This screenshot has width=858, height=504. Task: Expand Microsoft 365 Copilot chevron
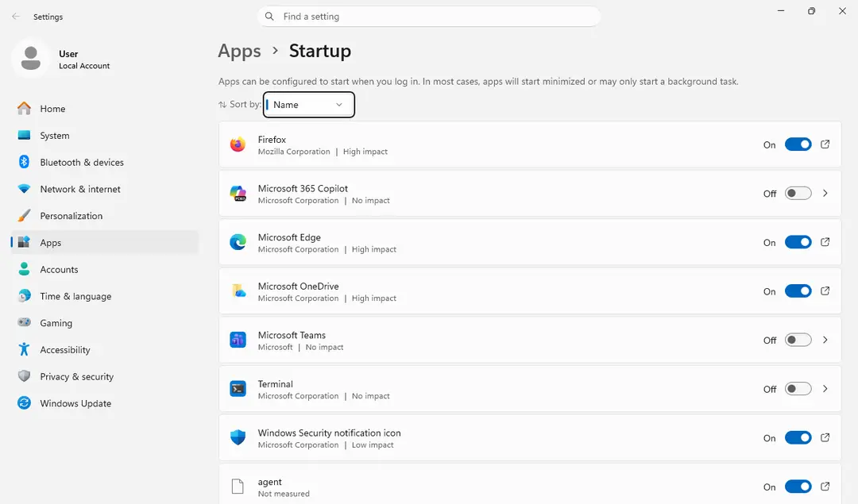point(825,193)
